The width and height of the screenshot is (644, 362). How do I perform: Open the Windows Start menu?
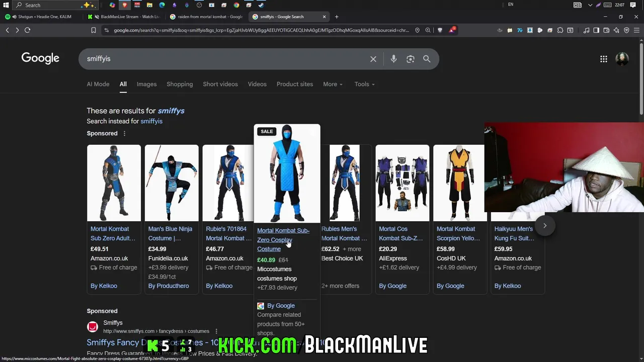5,5
